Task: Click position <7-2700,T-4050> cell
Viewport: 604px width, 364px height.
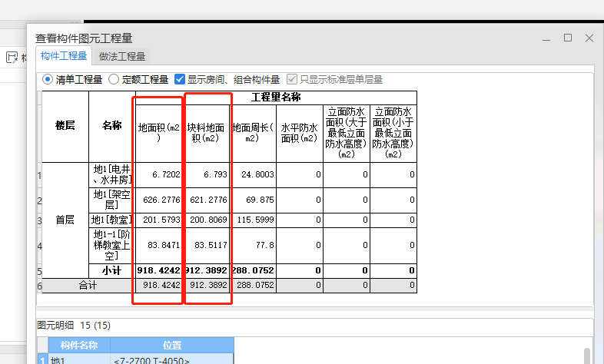Action: (x=172, y=359)
